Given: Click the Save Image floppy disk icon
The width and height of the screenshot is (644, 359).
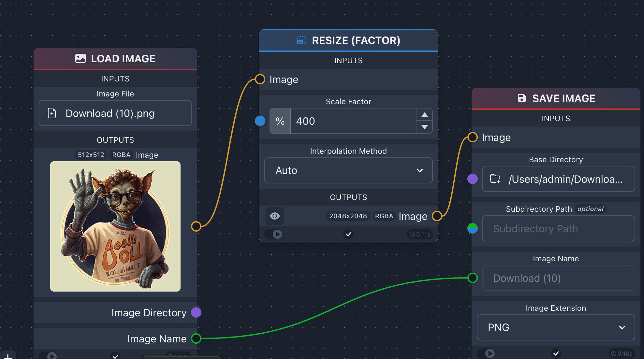Looking at the screenshot, I should (521, 98).
